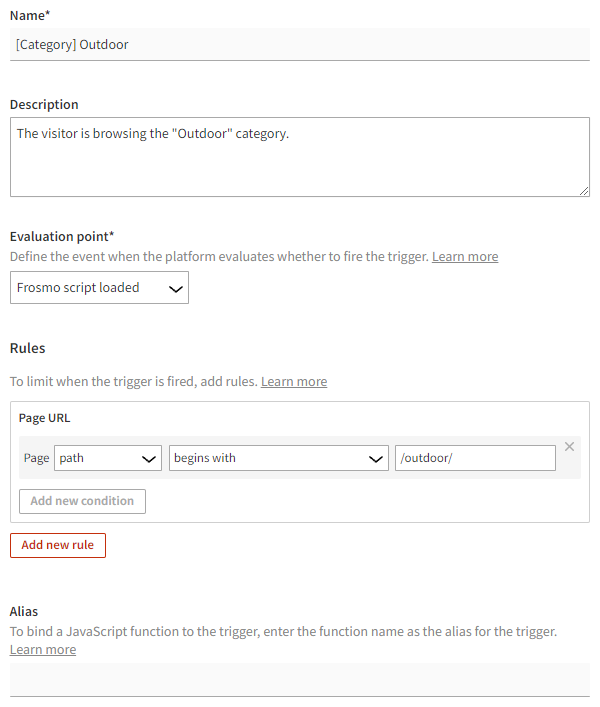Image resolution: width=600 pixels, height=707 pixels.
Task: Open Learn more link for Evaluation point
Action: tap(465, 257)
